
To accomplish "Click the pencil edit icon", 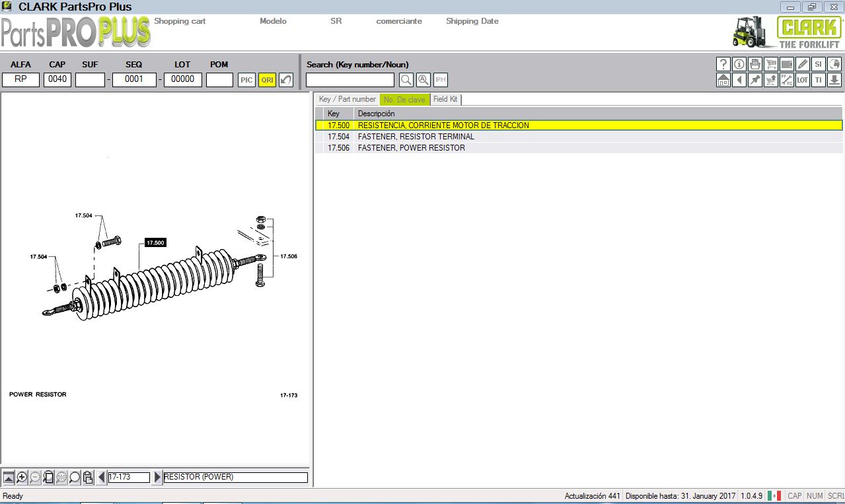I will (x=802, y=64).
